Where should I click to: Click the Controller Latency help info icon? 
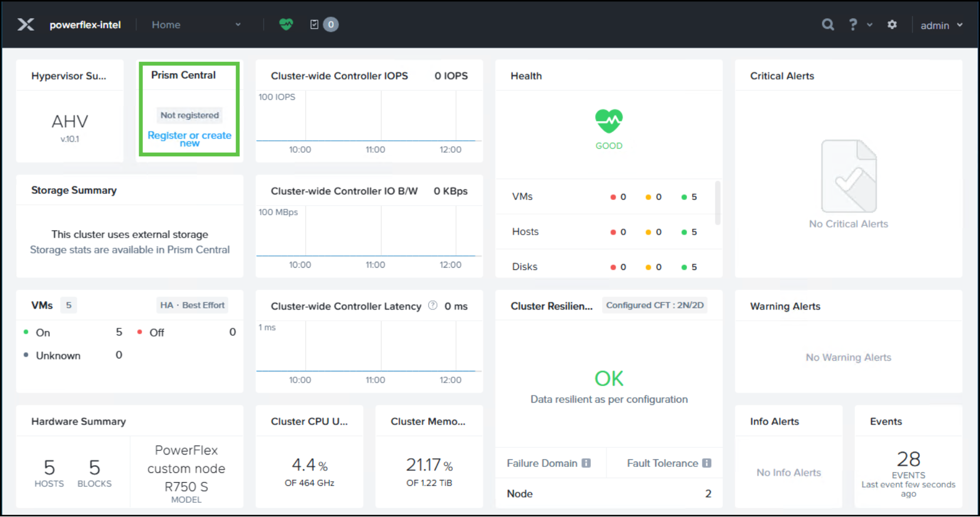point(433,305)
